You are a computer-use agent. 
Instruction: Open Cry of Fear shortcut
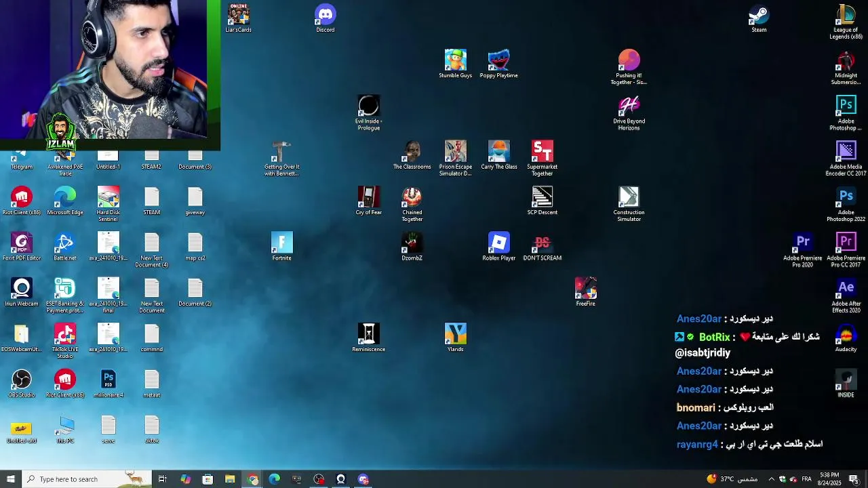coord(368,201)
